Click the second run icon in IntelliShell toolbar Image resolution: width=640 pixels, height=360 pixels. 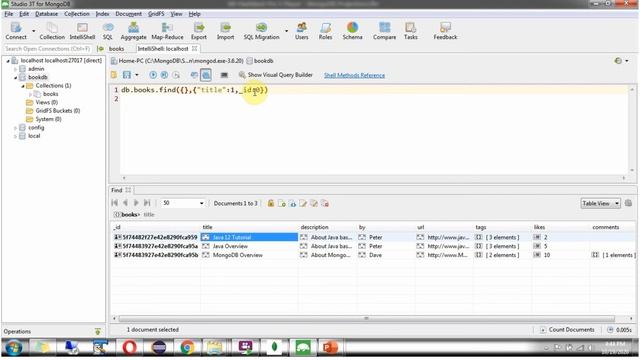[x=164, y=75]
